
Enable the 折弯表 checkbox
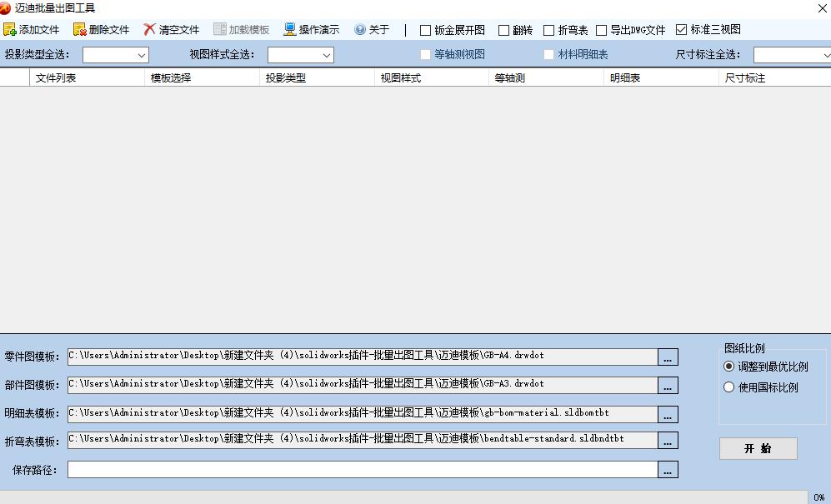(x=549, y=31)
